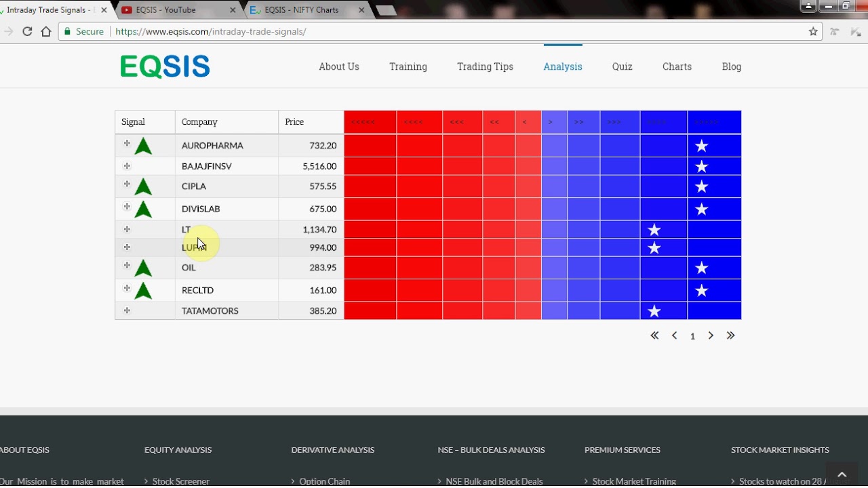Expand the RECLTD row plus icon
Viewport: 868px width, 488px height.
(127, 288)
